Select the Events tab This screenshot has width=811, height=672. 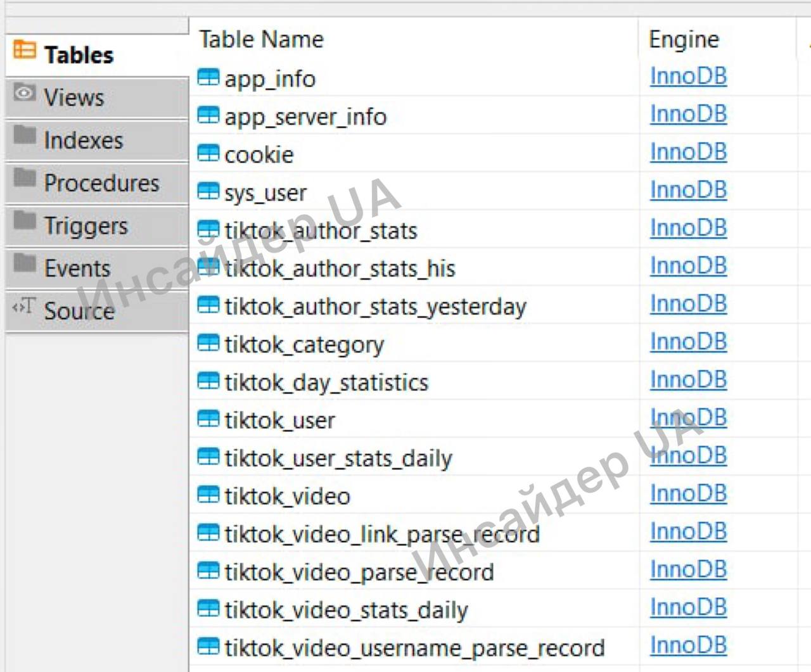click(77, 269)
